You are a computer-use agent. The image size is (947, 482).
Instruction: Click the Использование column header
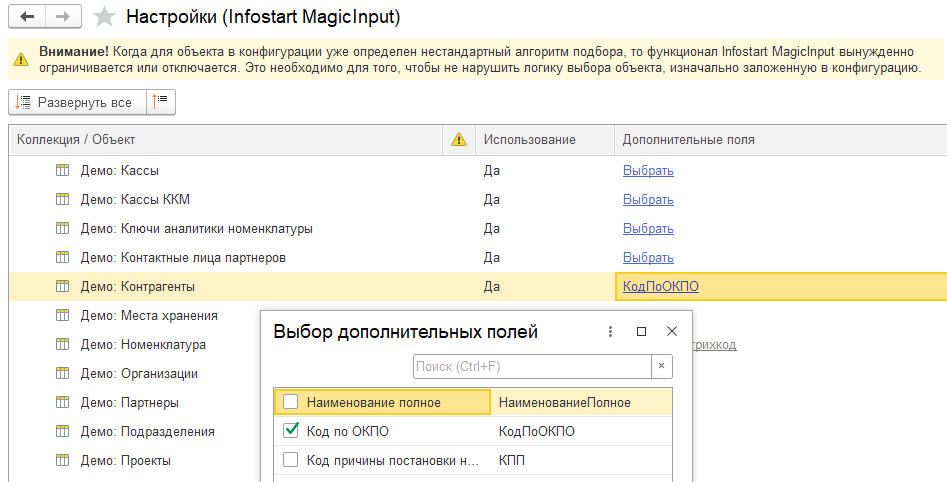pos(529,140)
